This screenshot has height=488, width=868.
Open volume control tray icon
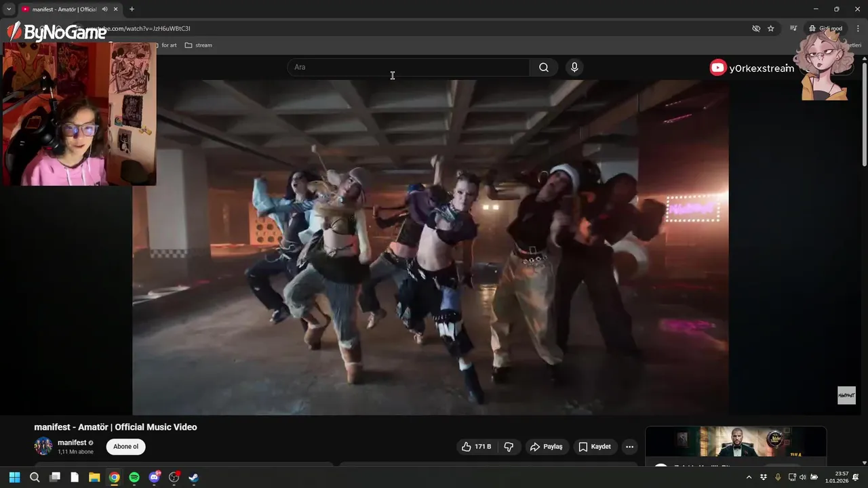(x=803, y=477)
